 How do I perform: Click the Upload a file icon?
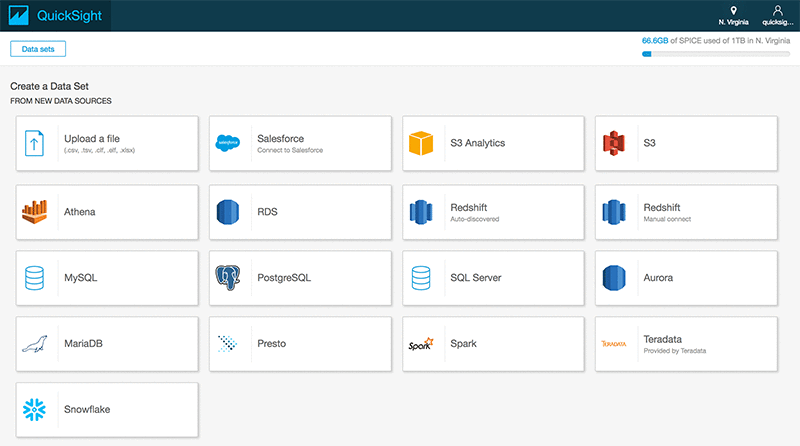pyautogui.click(x=35, y=143)
